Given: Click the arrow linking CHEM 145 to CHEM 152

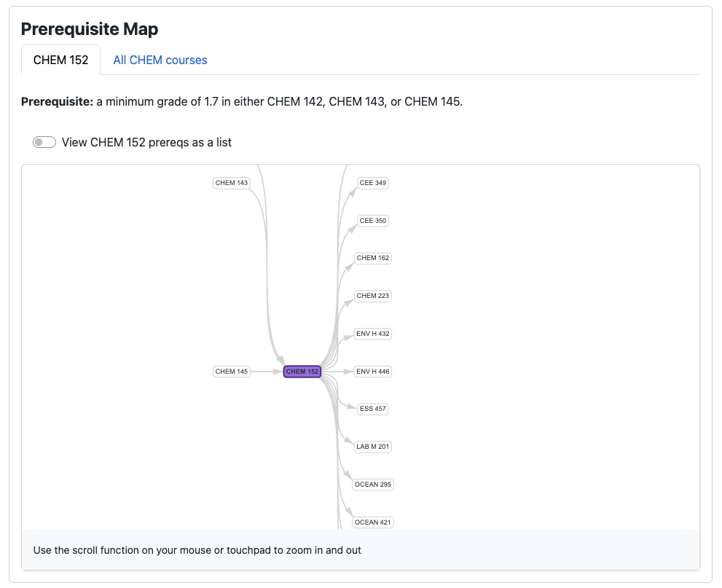Looking at the screenshot, I should (267, 371).
